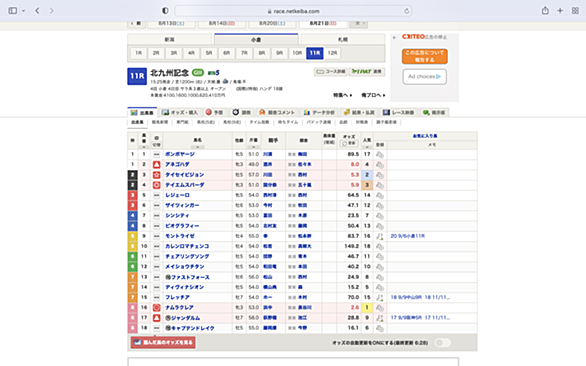Toggle the Safari sidebar icon
This screenshot has height=366, width=586.
12,11
